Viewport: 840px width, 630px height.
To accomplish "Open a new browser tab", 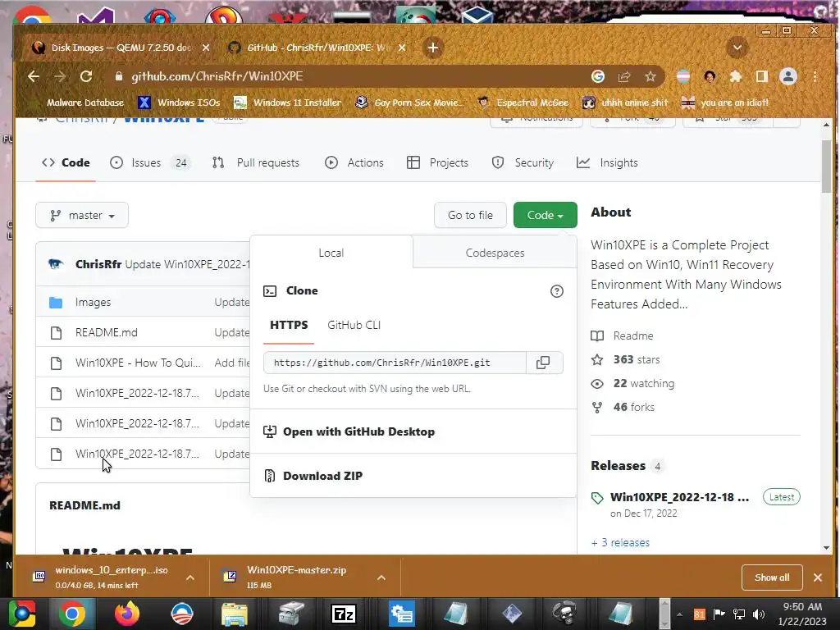I will coord(433,48).
